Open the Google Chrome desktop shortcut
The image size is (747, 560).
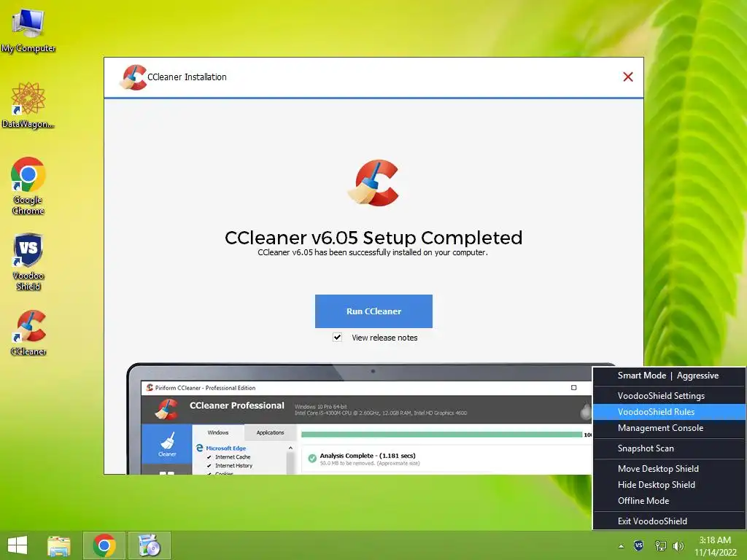(28, 185)
